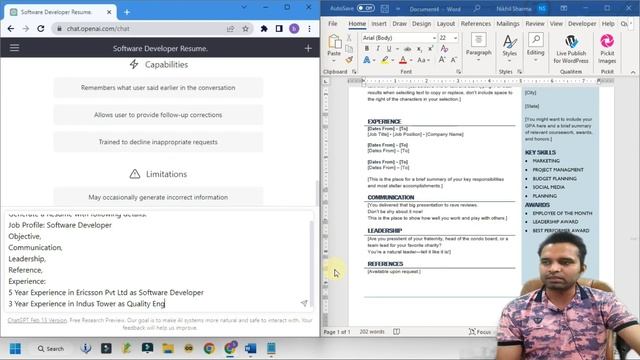
Task: Apply the red font color
Action: click(403, 60)
